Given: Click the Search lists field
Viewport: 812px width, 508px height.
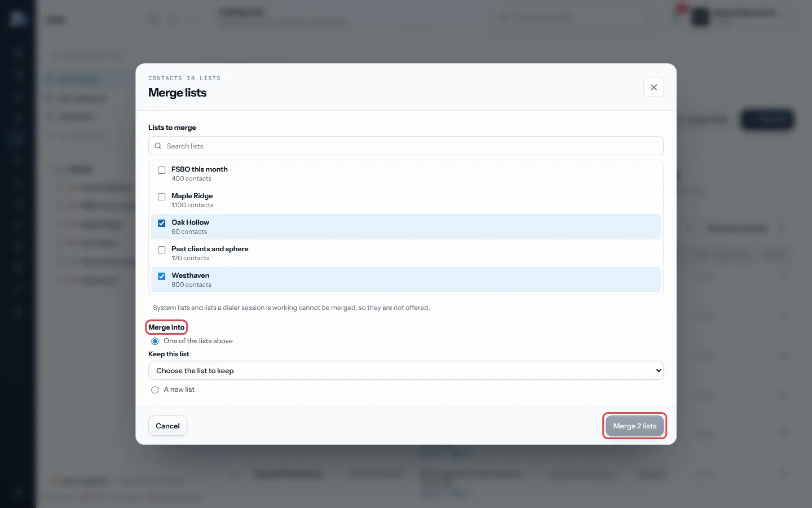Looking at the screenshot, I should pos(406,146).
